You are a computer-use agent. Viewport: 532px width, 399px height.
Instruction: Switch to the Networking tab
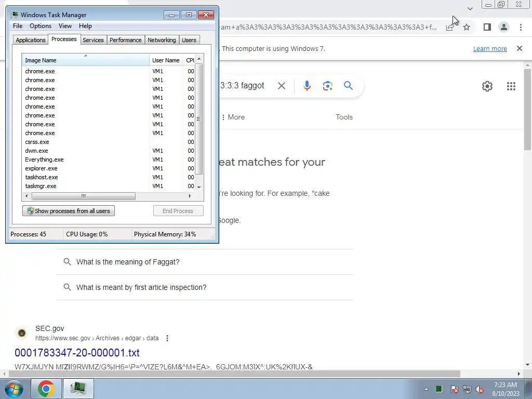[162, 40]
